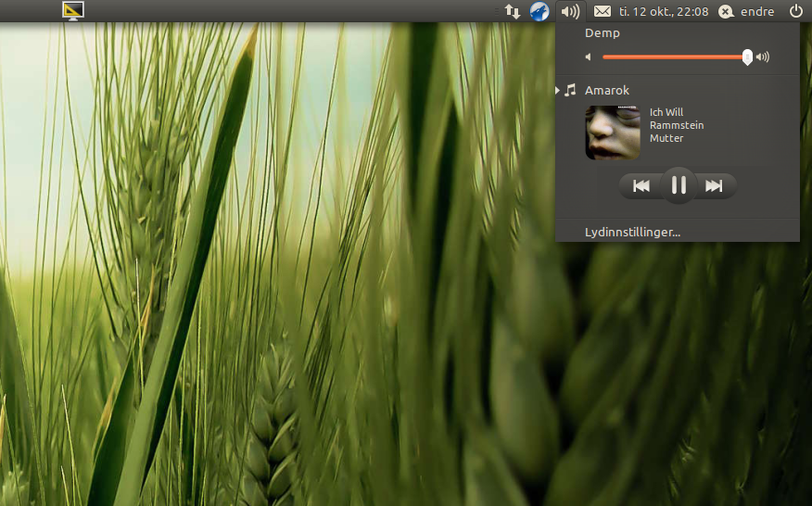Toggle Demp to mute sound
This screenshot has width=812, height=506.
coord(602,33)
